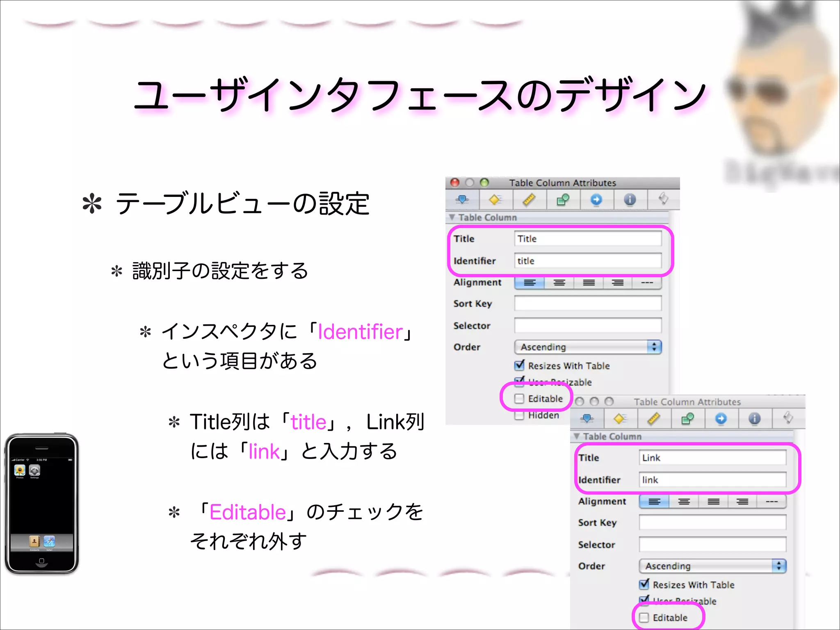Viewport: 840px width, 630px height.
Task: Click the iPhone simulator thumbnail image
Action: click(41, 503)
